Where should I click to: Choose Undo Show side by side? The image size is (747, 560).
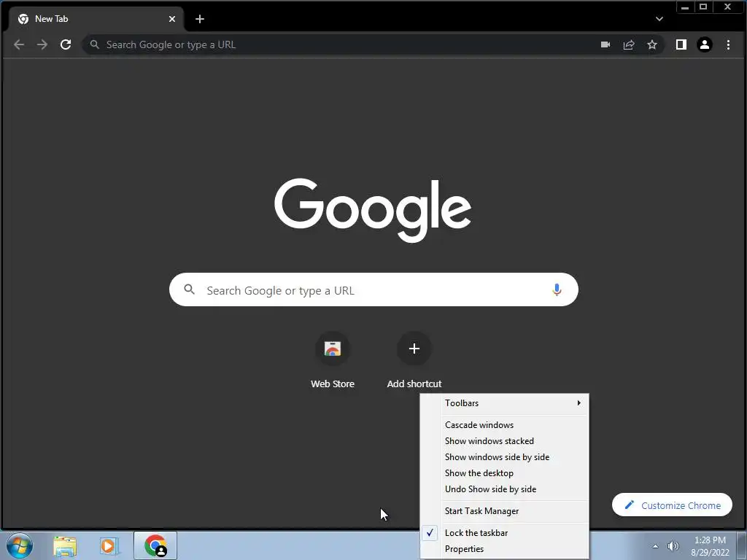coord(505,489)
